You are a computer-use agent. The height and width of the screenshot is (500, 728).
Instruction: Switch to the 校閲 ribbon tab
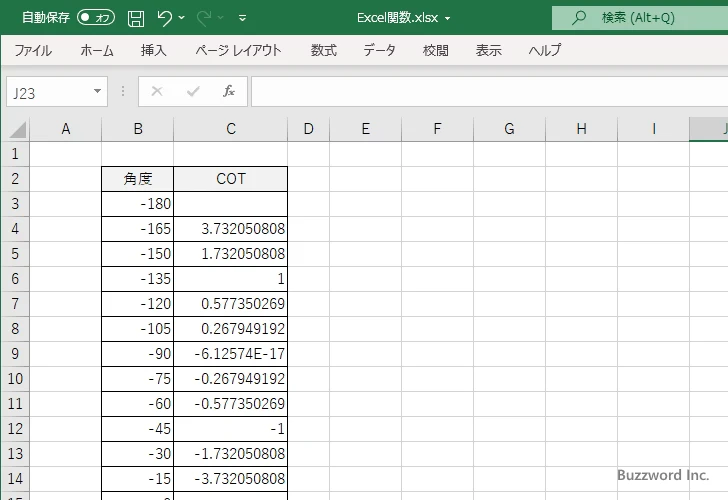click(436, 50)
